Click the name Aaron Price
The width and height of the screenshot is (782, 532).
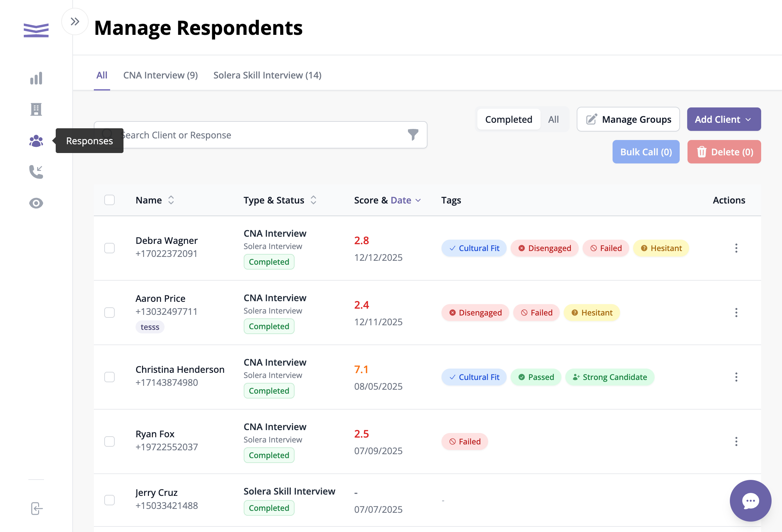click(x=160, y=298)
